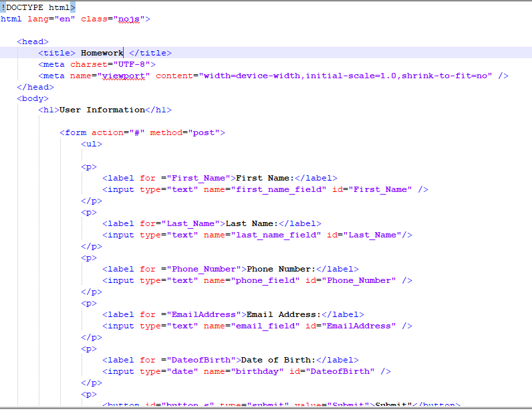Click the id="Phone_Number" input attribute
The height and width of the screenshot is (410, 532).
point(350,280)
